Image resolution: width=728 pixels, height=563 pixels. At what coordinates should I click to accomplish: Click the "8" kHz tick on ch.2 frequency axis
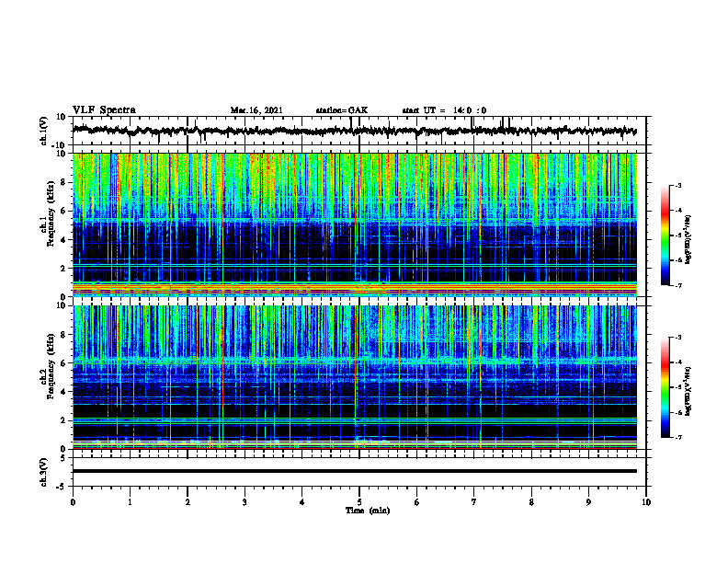click(x=64, y=335)
